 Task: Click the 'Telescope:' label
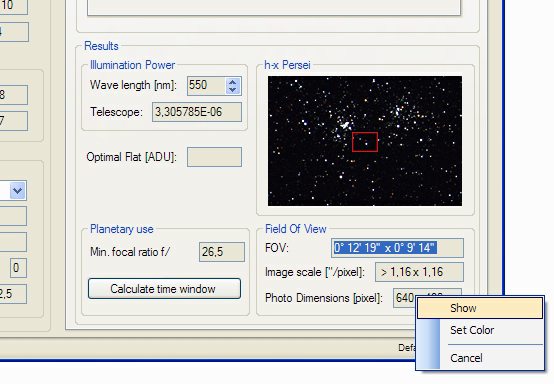click(x=116, y=112)
